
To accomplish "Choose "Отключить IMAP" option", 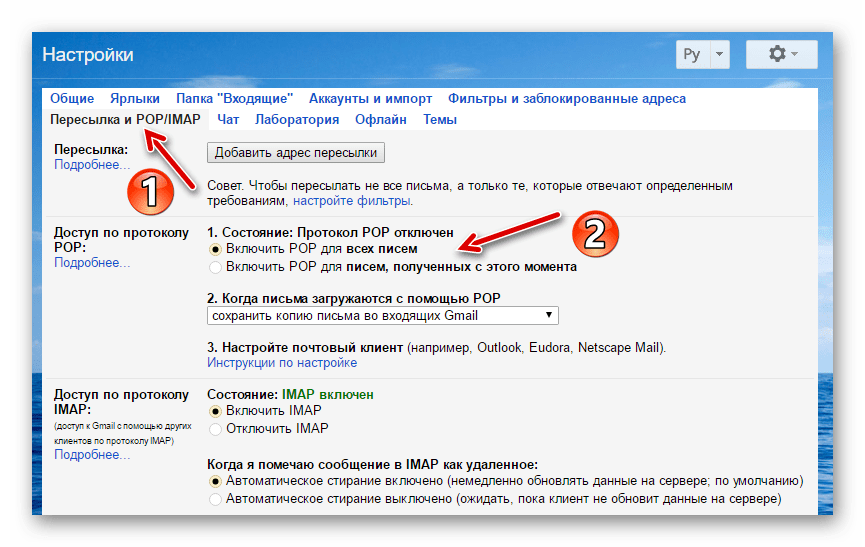I will (215, 429).
